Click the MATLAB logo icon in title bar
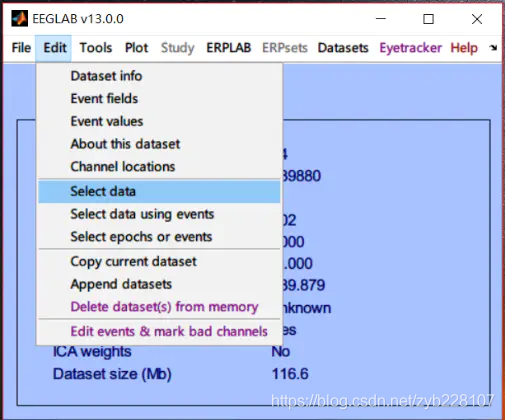The width and height of the screenshot is (505, 420). pyautogui.click(x=19, y=18)
